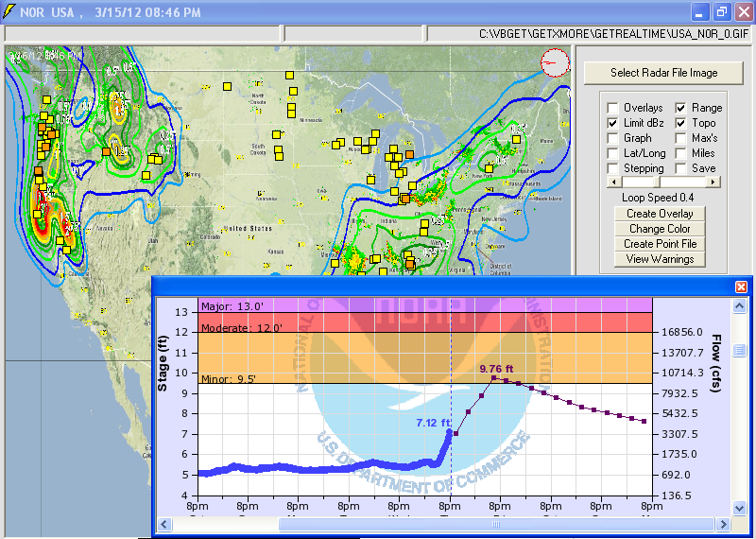Click the red radar range circle icon
756x539 pixels.
click(556, 63)
